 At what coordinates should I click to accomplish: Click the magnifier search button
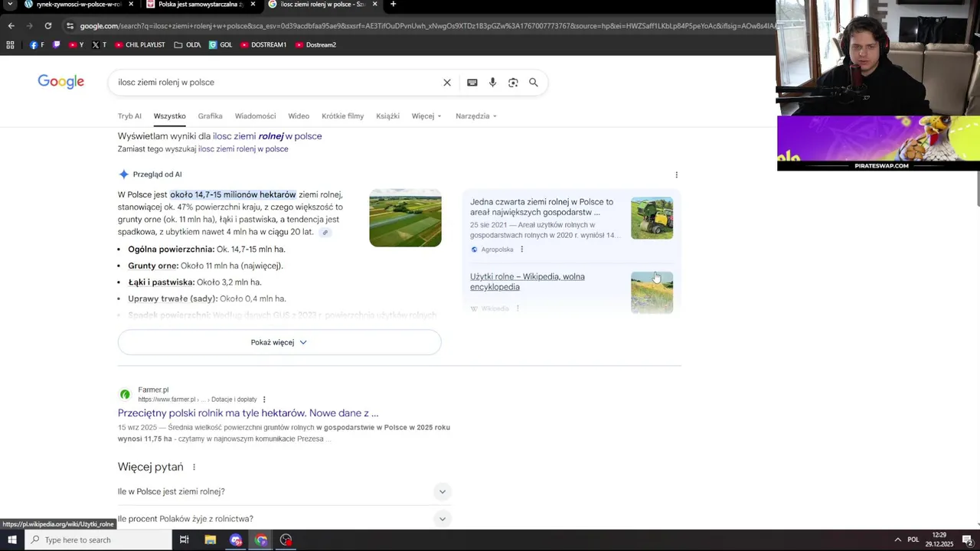(x=534, y=83)
